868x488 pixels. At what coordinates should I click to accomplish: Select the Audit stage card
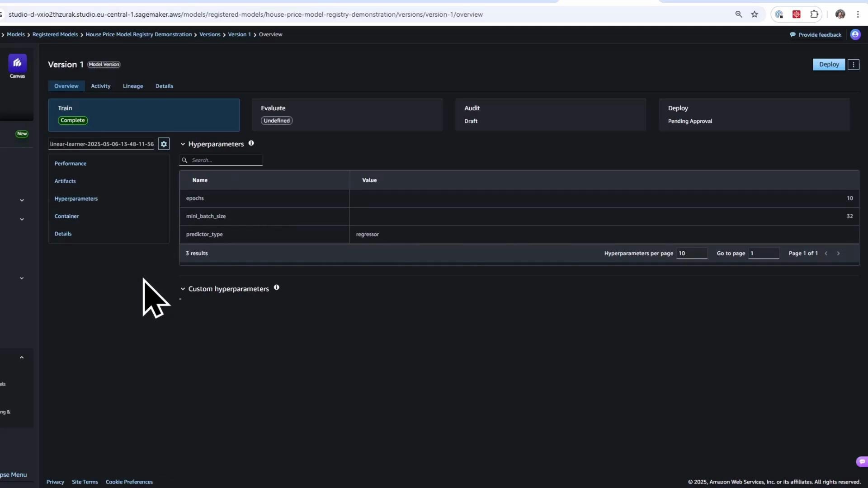pos(551,115)
